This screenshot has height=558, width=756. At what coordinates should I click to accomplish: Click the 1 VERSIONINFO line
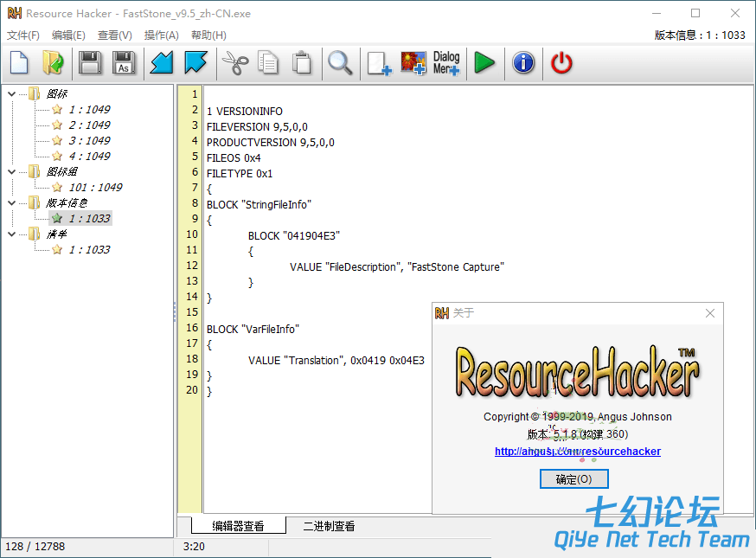pos(245,112)
